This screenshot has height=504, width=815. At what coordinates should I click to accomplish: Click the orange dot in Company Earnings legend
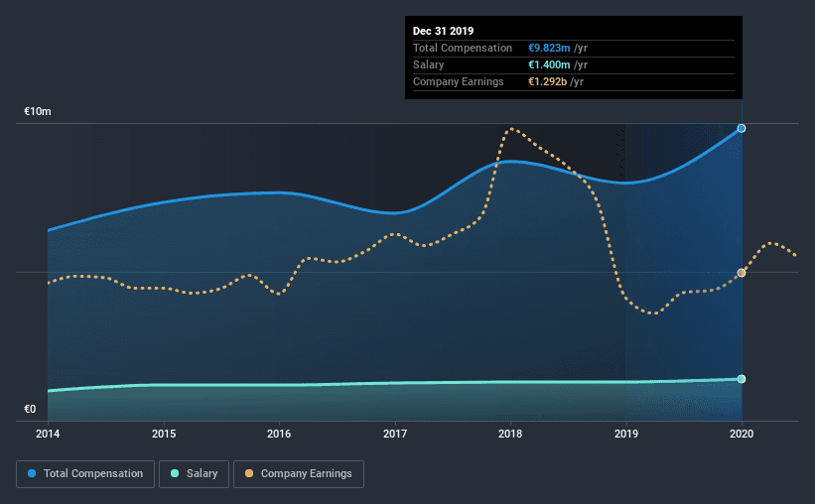248,474
